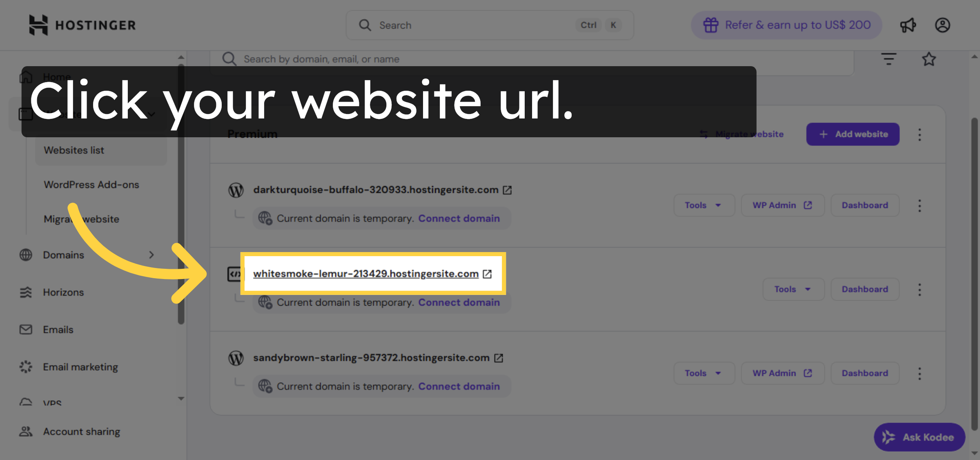Toggle the favorite star above the website list
The image size is (980, 460).
929,59
